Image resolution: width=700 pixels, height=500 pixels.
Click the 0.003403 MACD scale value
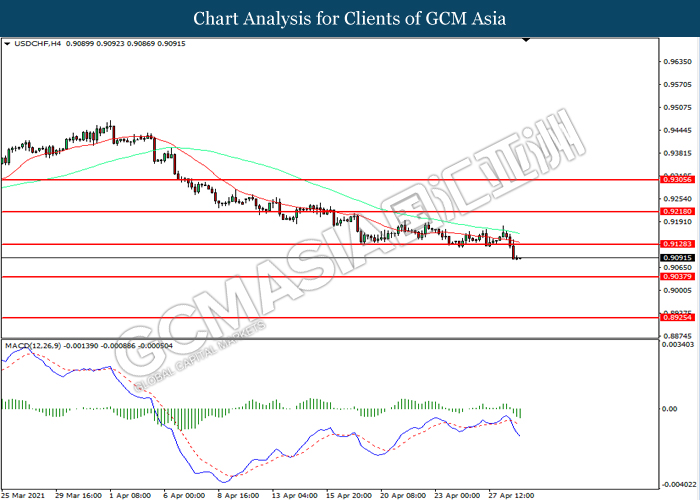[678, 345]
